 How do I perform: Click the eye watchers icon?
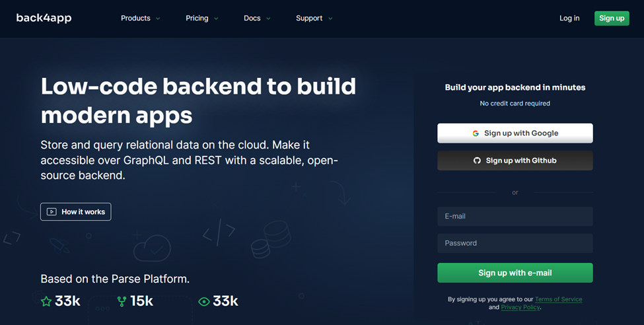click(203, 302)
